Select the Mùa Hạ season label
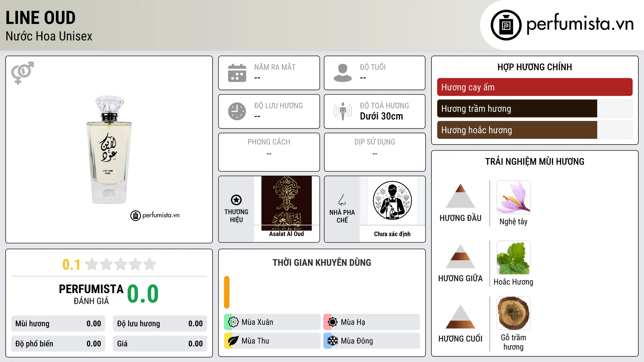The image size is (644, 362). (353, 322)
